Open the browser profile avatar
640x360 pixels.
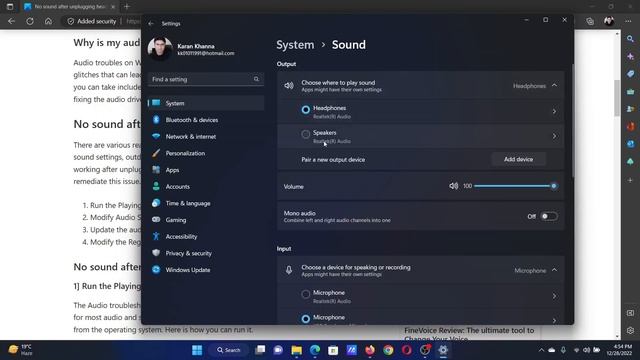coord(609,21)
